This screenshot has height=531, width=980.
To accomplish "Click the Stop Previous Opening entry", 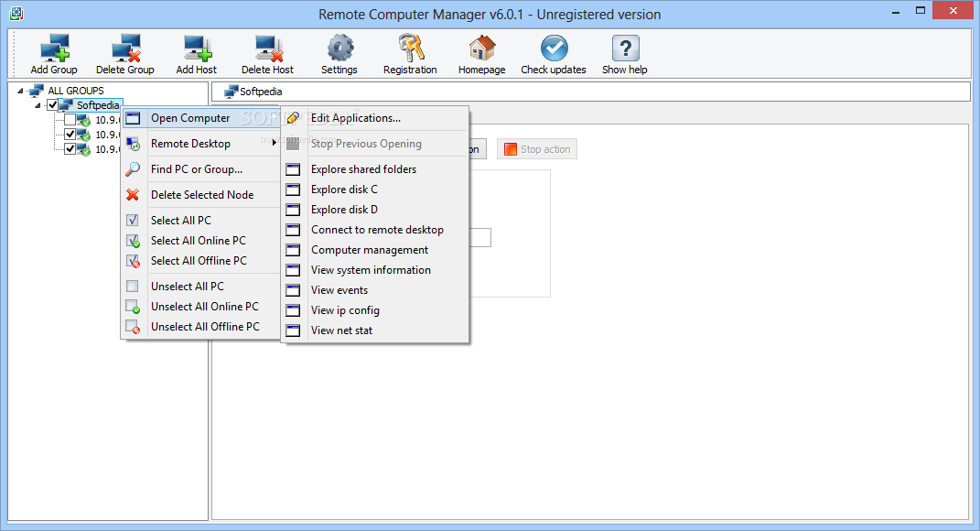I will [x=376, y=144].
